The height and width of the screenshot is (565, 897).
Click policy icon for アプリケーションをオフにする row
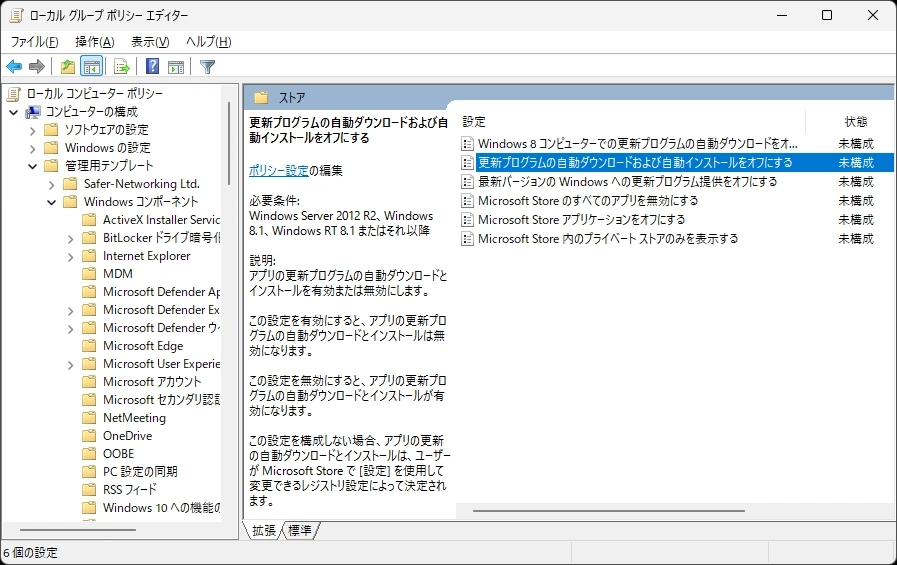click(x=467, y=220)
